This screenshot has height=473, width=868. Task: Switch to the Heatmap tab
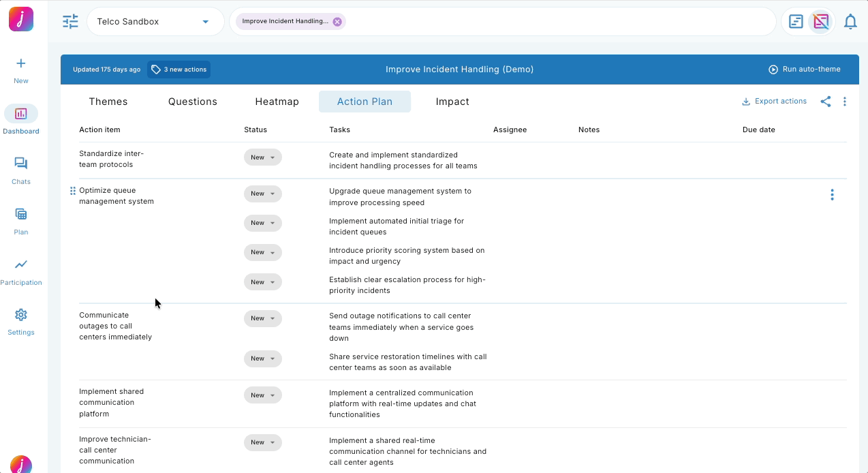pyautogui.click(x=277, y=102)
